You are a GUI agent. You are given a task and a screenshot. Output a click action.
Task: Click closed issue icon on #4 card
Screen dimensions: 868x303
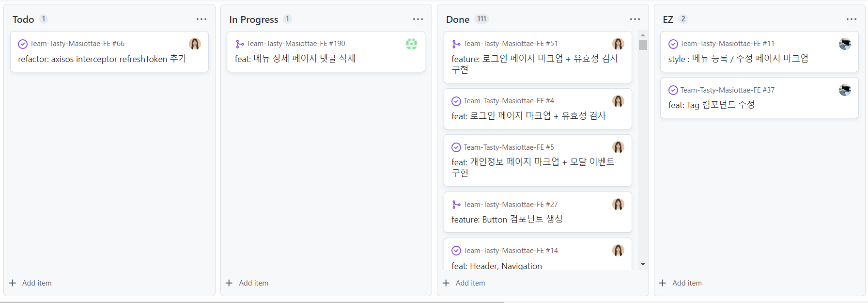point(456,101)
